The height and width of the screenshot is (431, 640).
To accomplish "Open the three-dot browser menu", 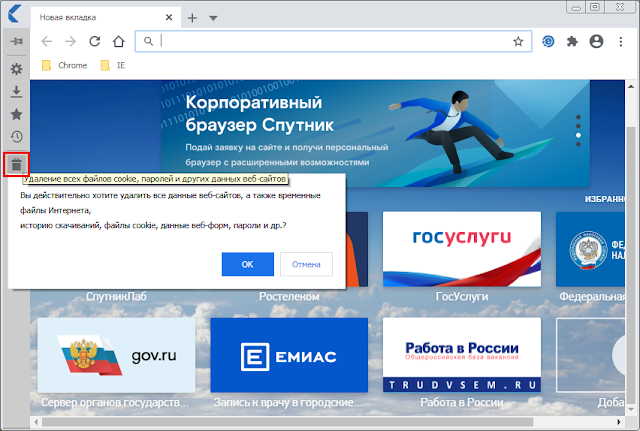I will click(621, 41).
